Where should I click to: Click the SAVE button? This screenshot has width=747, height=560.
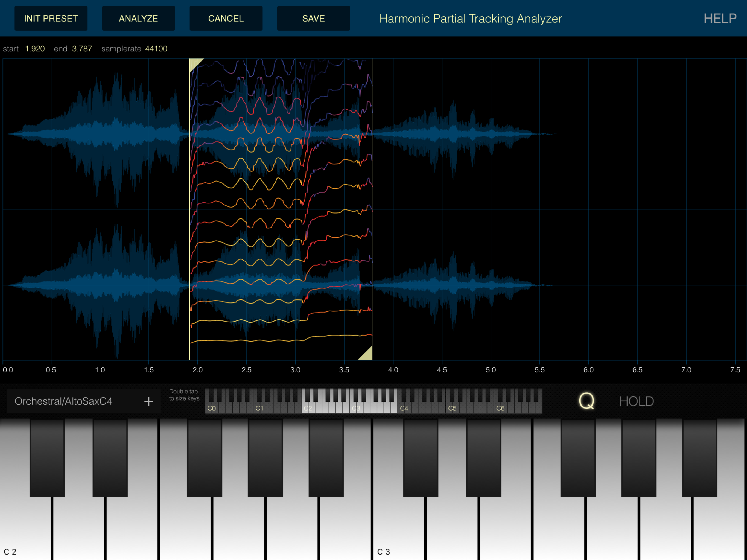click(313, 19)
